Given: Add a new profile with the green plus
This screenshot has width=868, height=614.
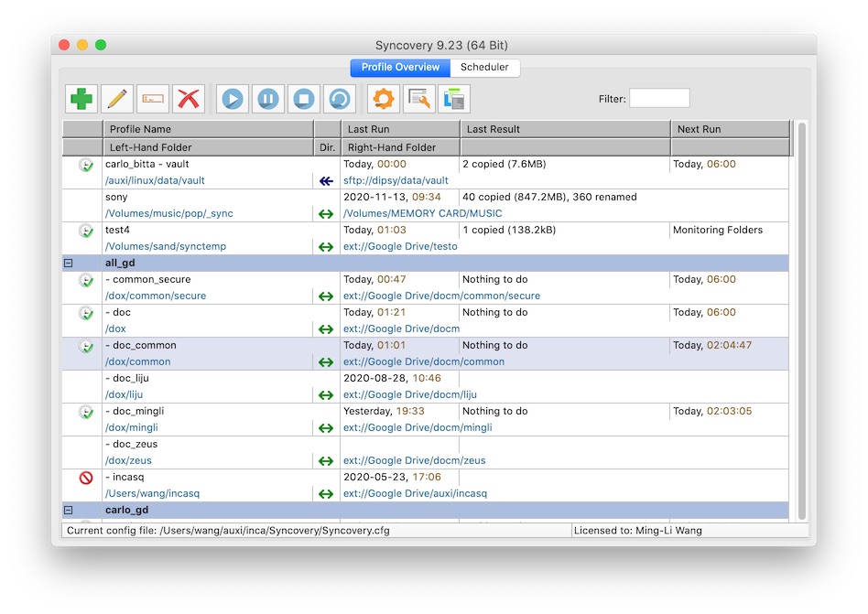Looking at the screenshot, I should [x=81, y=99].
